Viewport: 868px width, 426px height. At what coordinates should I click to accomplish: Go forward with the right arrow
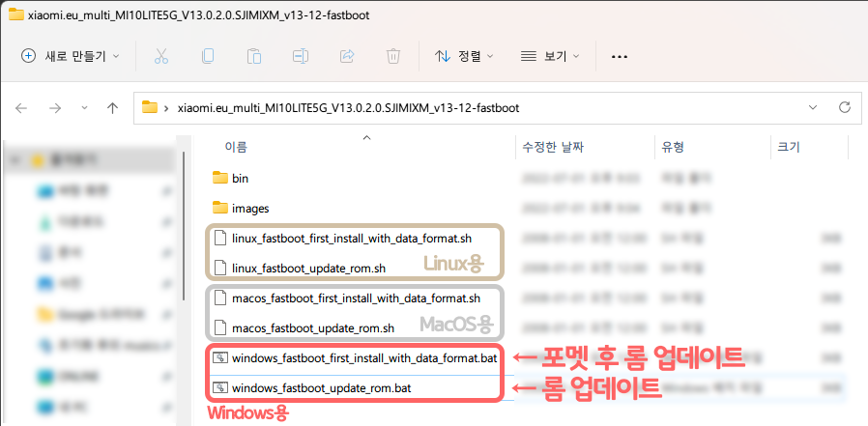[x=55, y=108]
